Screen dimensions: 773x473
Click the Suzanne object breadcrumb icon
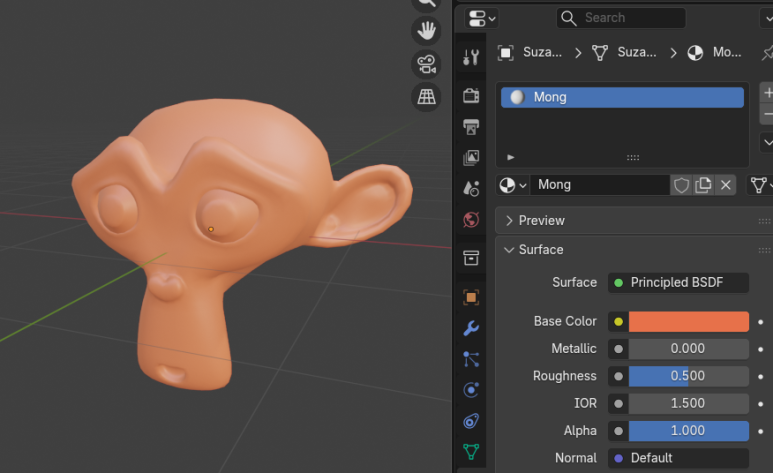505,53
